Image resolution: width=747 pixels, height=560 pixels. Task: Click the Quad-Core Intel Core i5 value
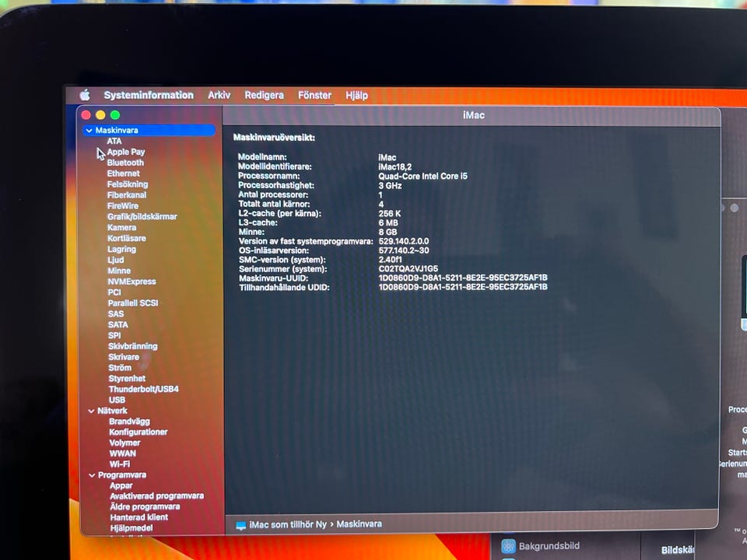423,177
